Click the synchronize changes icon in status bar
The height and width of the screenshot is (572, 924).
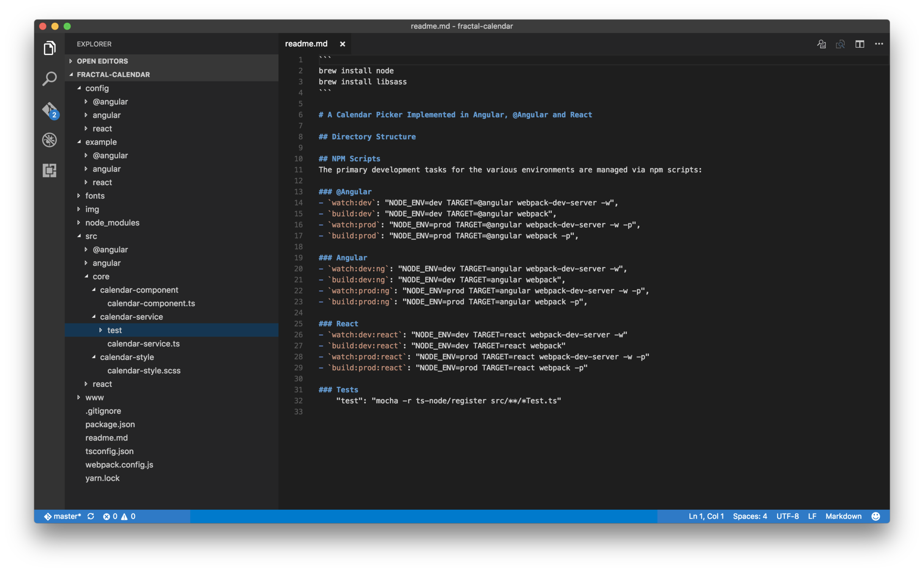pos(91,516)
